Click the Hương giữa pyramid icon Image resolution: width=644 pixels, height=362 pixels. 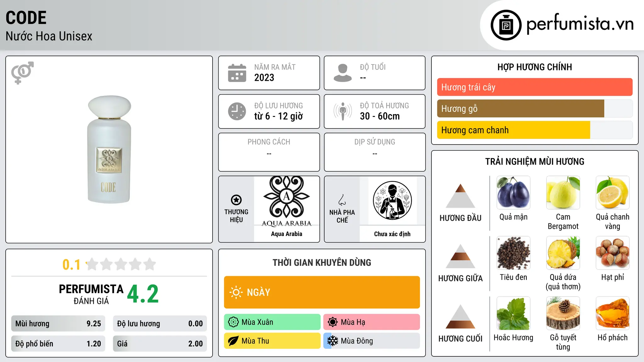(x=460, y=256)
